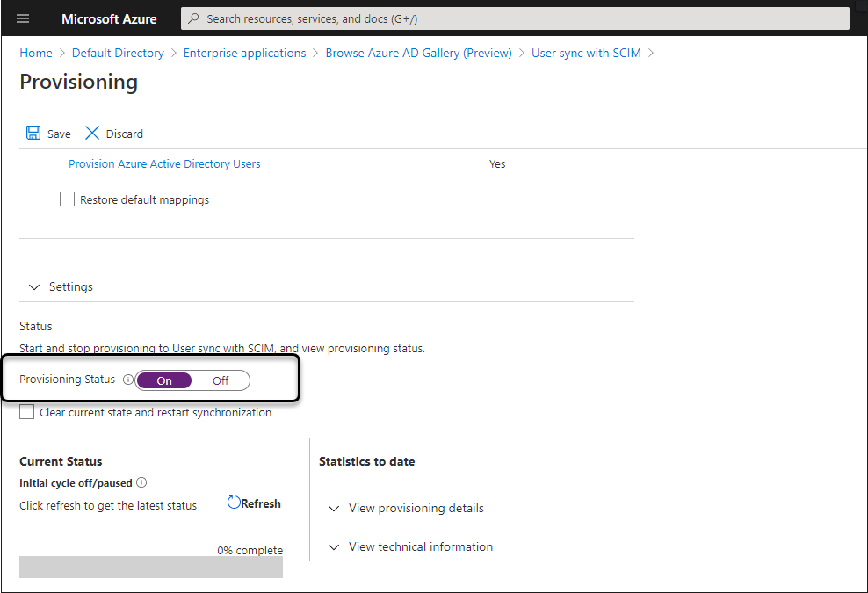Click the Discard X icon
Image resolution: width=868 pixels, height=593 pixels.
tap(92, 133)
